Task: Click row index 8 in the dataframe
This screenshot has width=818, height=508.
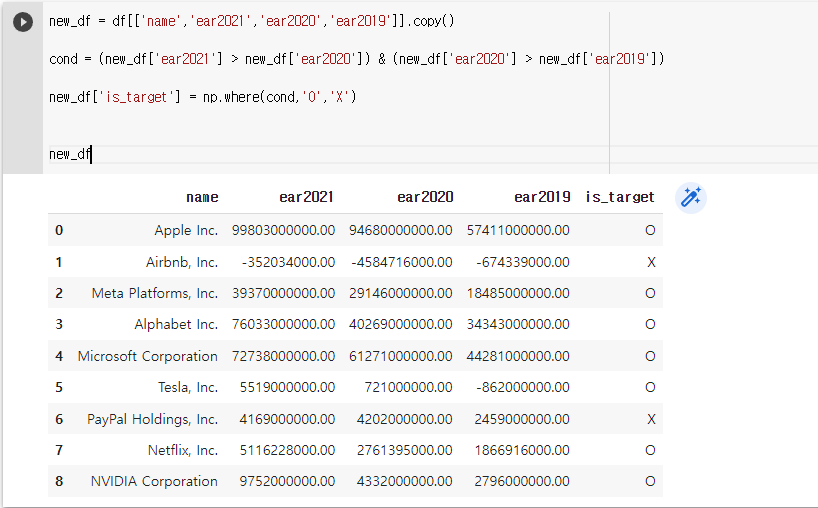Action: click(x=59, y=481)
